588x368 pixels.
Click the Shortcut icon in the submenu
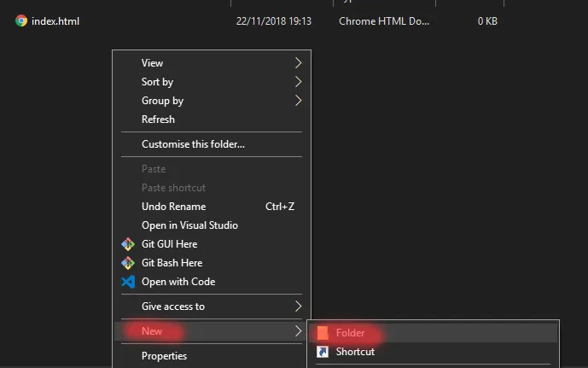coord(323,352)
